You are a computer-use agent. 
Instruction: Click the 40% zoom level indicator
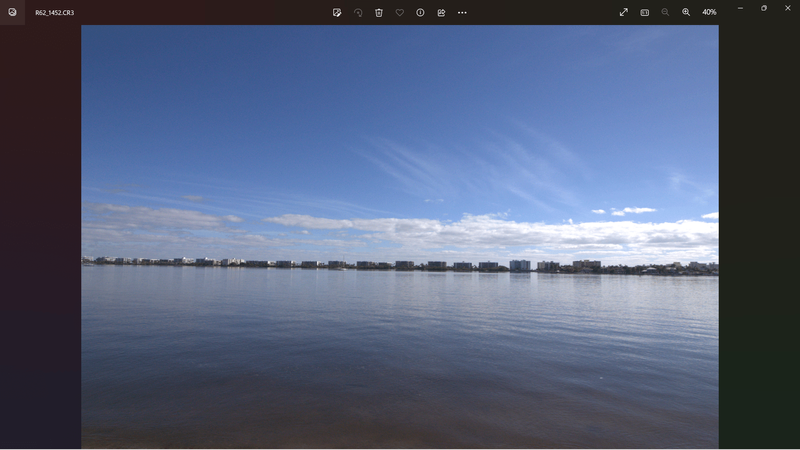(709, 12)
